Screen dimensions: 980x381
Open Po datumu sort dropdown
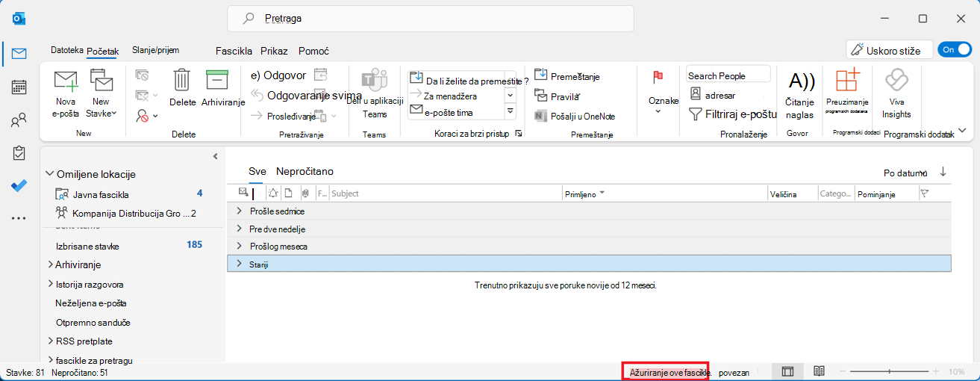[905, 173]
